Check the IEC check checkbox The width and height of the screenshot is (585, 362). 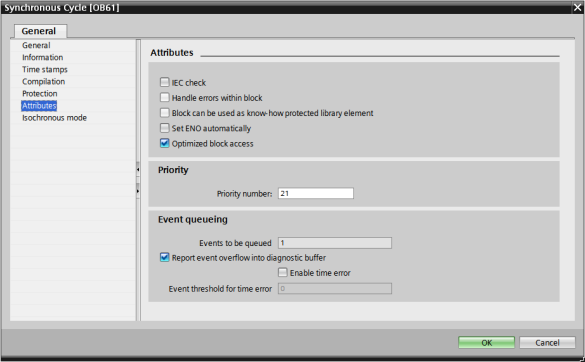tap(165, 82)
